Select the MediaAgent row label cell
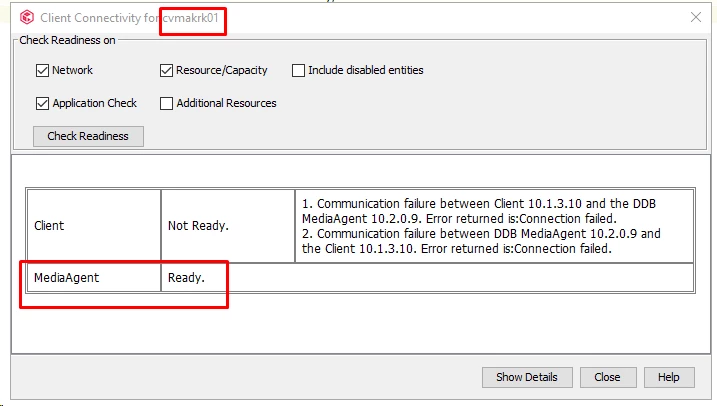This screenshot has height=406, width=717. coord(93,277)
